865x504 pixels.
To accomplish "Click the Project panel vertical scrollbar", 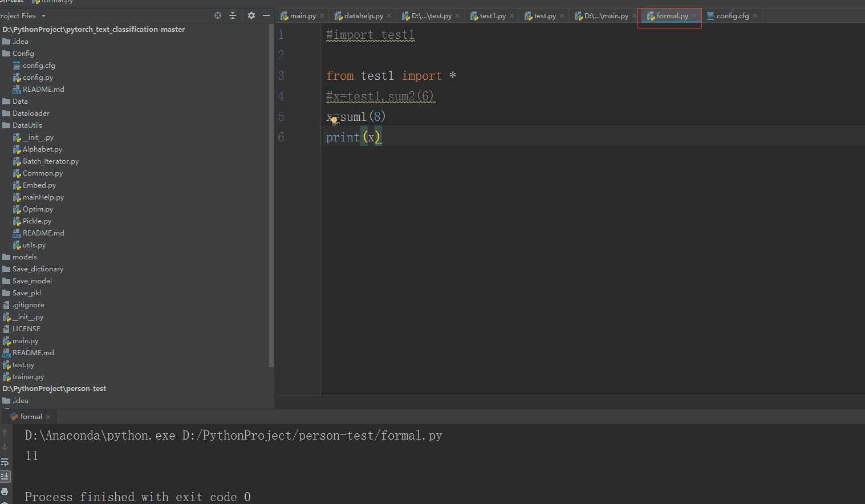I will 271,197.
